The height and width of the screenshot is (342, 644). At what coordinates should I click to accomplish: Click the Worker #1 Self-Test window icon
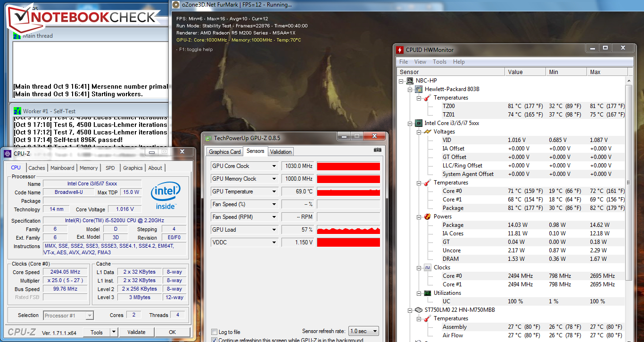[x=17, y=111]
